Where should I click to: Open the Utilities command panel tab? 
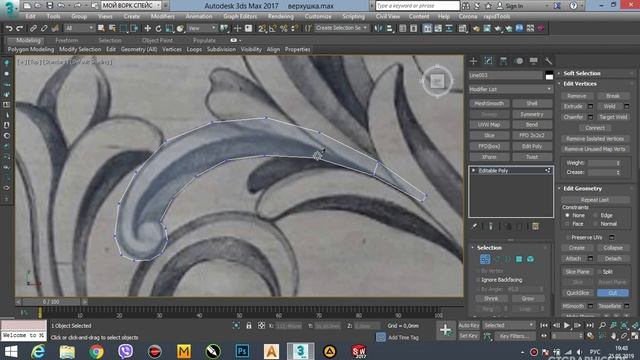pyautogui.click(x=548, y=61)
